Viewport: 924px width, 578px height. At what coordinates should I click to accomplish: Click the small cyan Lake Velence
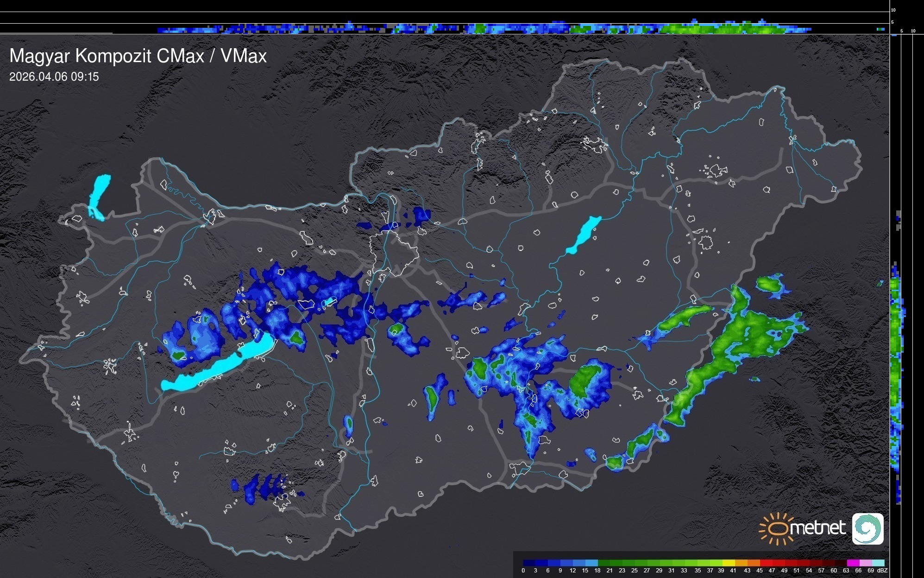point(329,302)
